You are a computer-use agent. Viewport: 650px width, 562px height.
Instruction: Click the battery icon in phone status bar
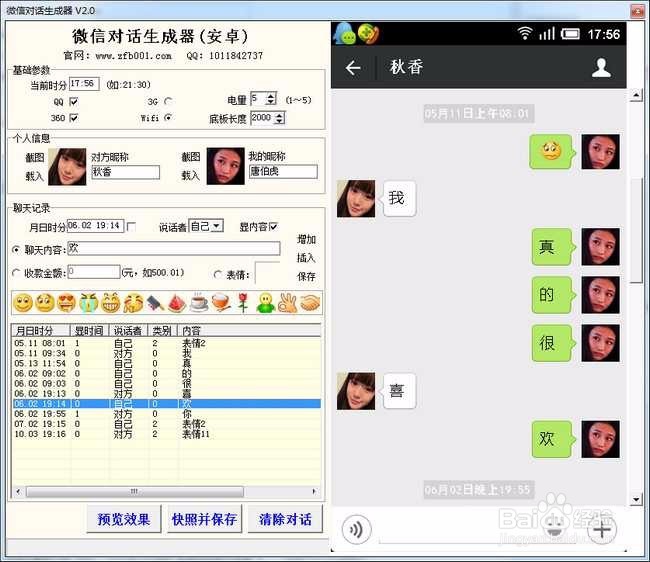coord(570,34)
